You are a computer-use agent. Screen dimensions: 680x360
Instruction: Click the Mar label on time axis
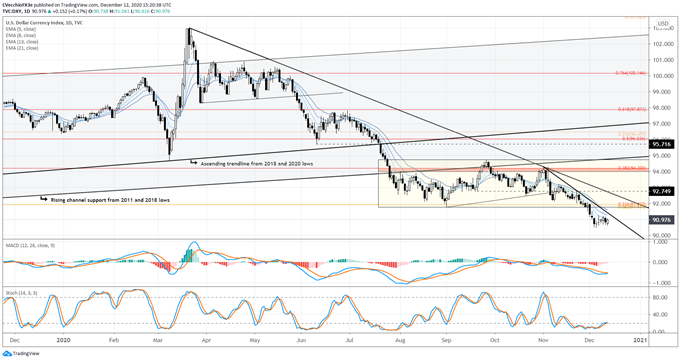[x=158, y=340]
